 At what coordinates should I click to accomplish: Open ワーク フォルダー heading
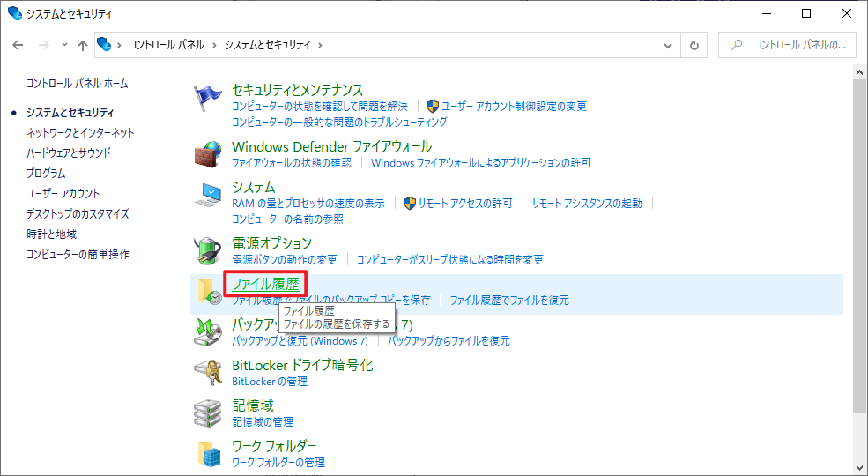[274, 446]
